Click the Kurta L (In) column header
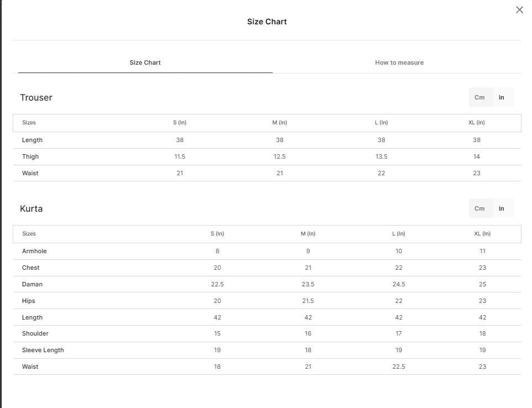 coord(398,234)
